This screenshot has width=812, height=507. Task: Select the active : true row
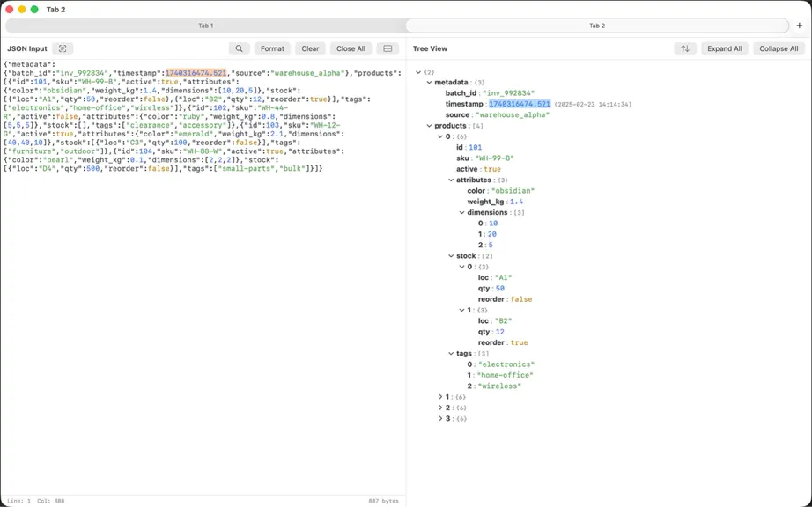click(x=478, y=169)
